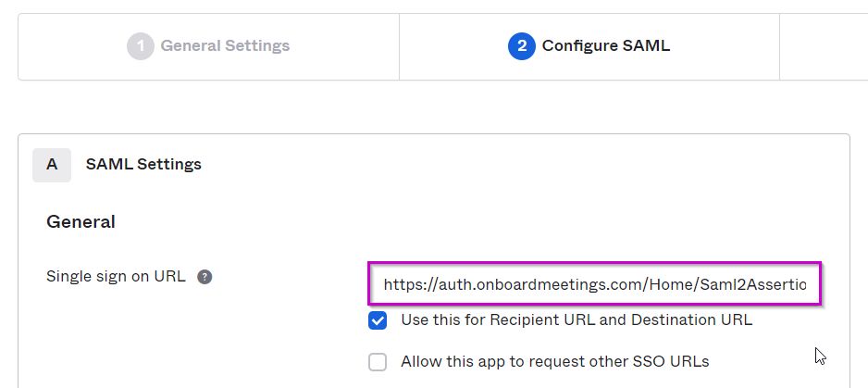
Task: Select the 'A' section badge
Action: click(x=52, y=165)
